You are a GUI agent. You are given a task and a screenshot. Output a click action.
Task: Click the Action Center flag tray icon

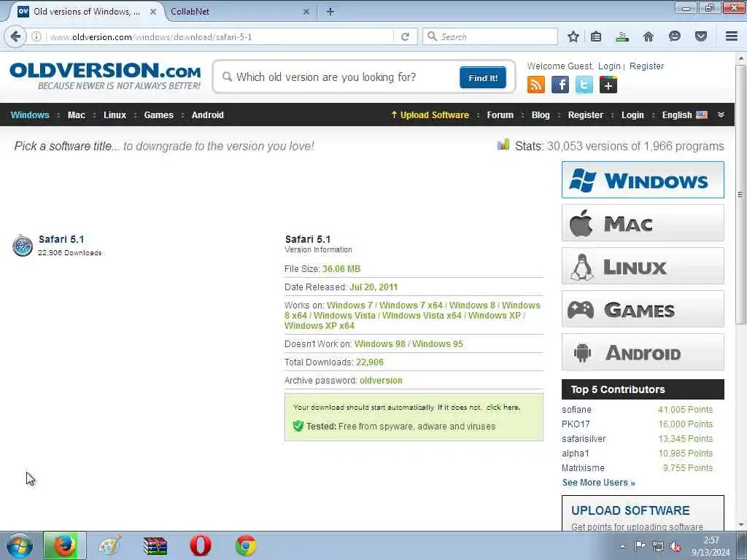coord(640,546)
